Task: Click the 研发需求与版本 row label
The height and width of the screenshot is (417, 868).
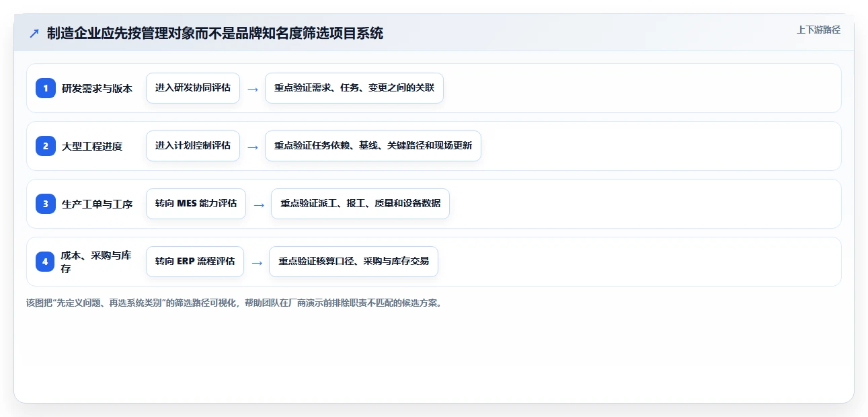Action: pos(97,88)
